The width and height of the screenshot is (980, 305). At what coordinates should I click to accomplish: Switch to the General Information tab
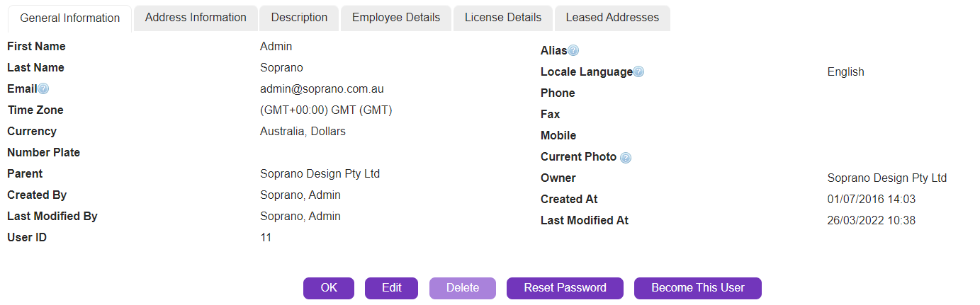(x=70, y=18)
